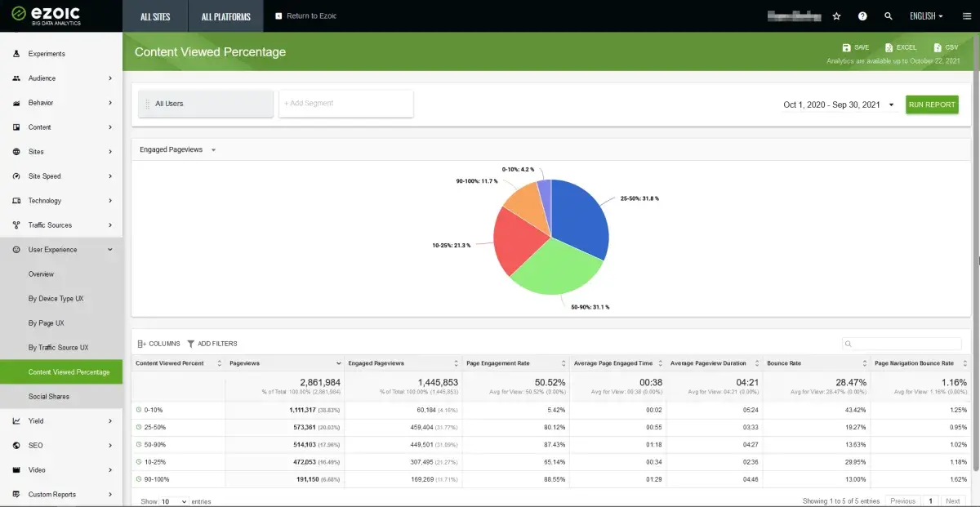Open the help question mark icon
This screenshot has width=980, height=507.
point(862,16)
